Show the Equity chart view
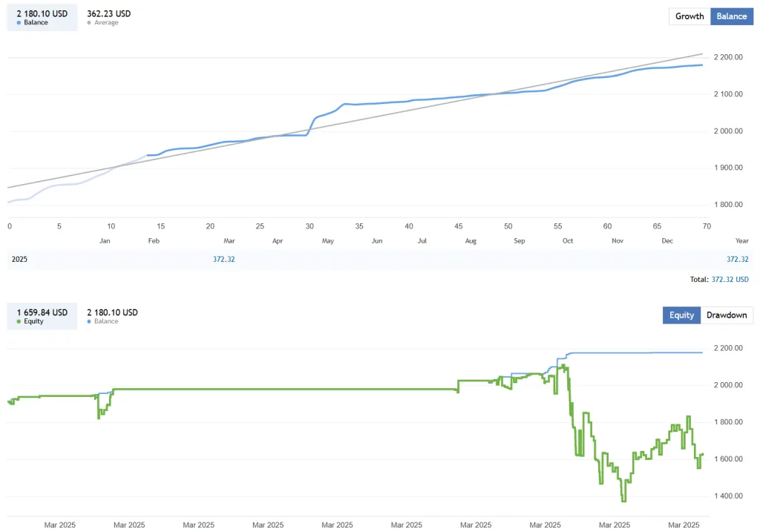 [681, 315]
